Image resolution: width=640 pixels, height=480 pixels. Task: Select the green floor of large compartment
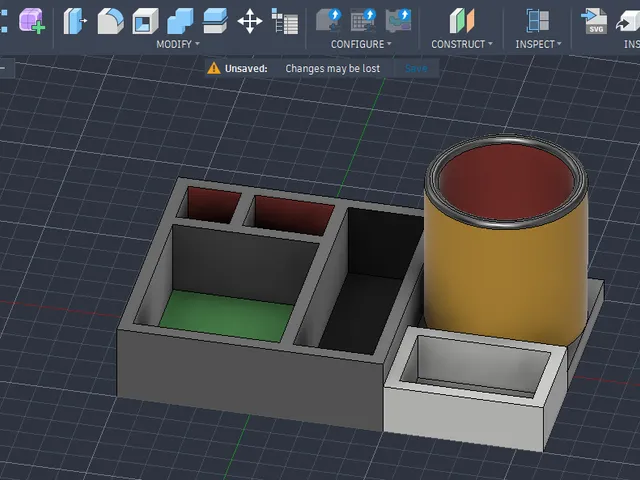227,316
